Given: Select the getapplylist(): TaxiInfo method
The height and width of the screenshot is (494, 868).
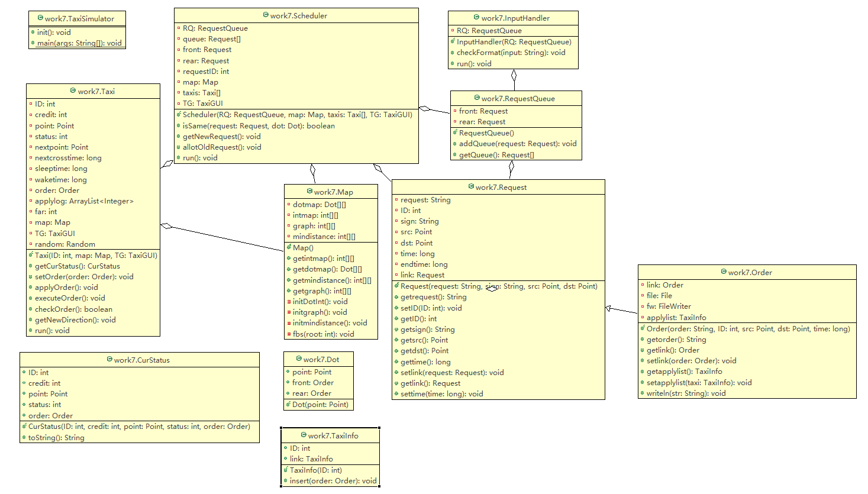Looking at the screenshot, I should click(x=684, y=372).
